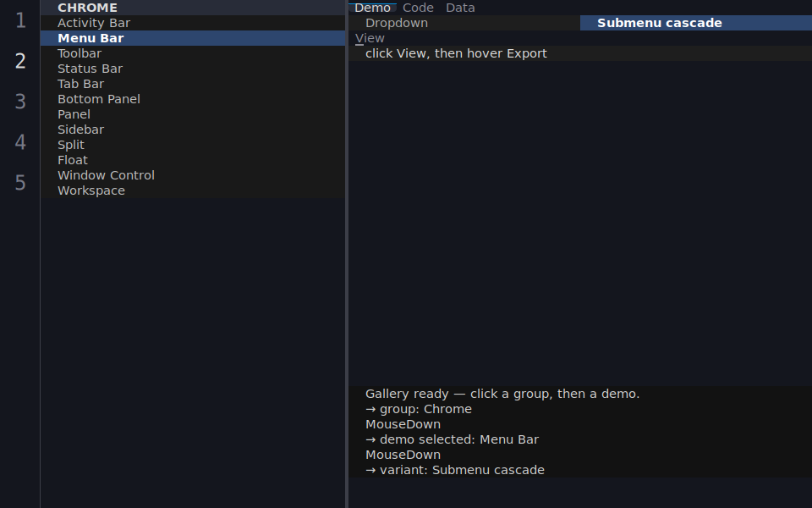The width and height of the screenshot is (812, 508).
Task: Select group number 2 in the left rail
Action: pos(20,61)
